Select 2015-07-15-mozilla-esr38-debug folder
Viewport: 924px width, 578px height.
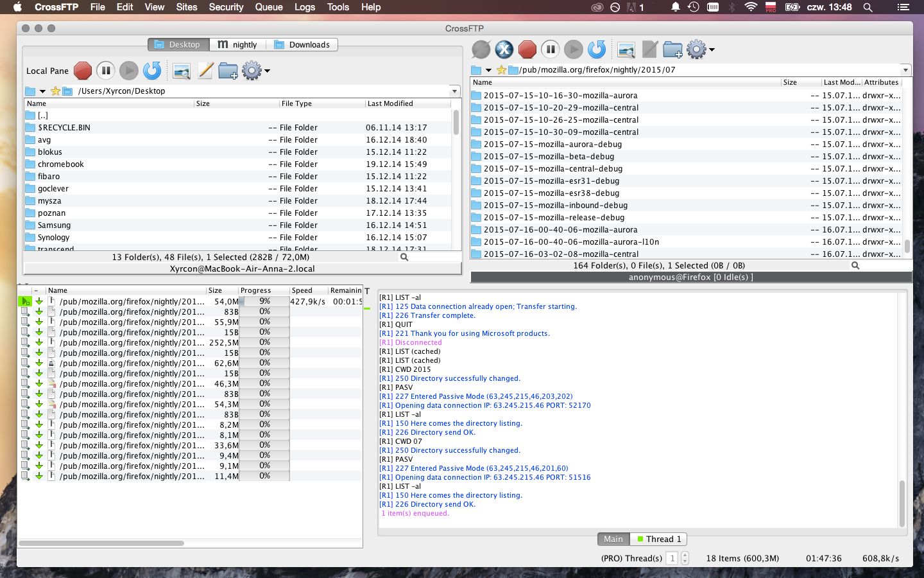(687, 193)
